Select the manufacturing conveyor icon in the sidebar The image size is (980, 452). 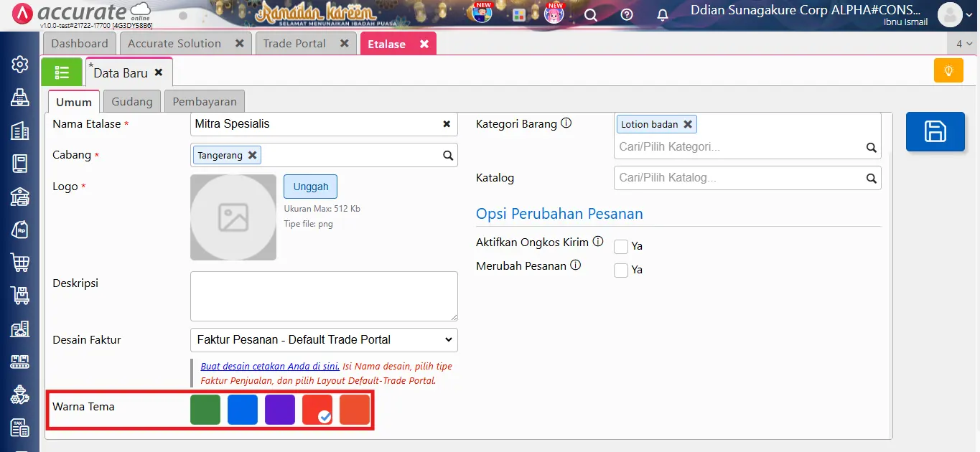click(19, 362)
